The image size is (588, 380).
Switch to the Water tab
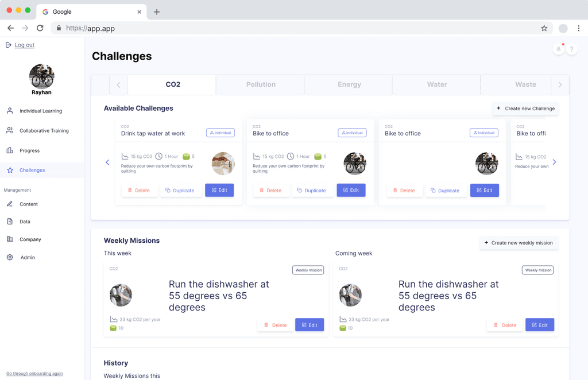(x=436, y=85)
